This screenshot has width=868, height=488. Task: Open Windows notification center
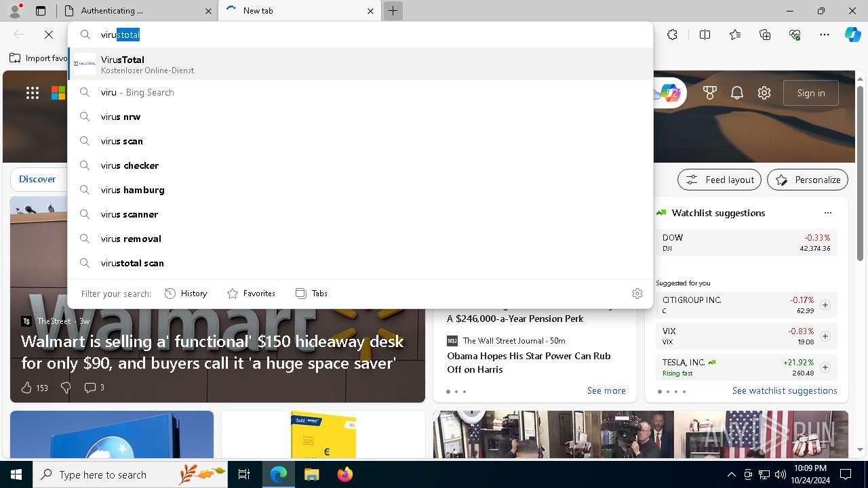tap(846, 474)
